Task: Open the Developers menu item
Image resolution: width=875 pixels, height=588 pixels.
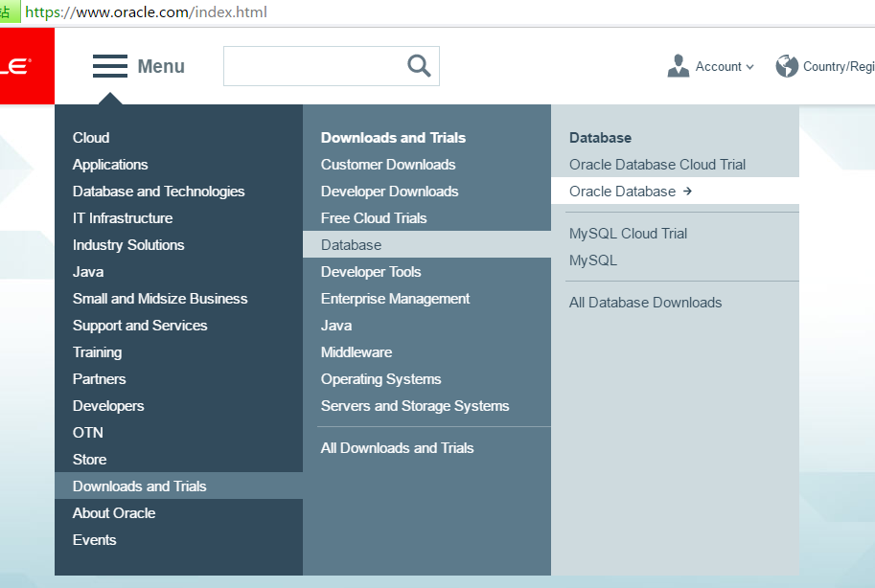Action: 108,406
